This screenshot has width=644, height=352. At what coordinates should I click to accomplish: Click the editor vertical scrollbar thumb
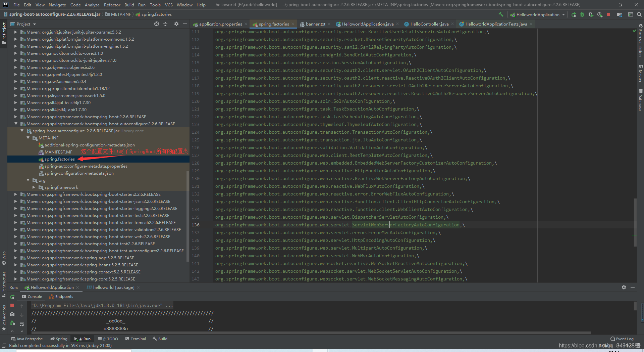pyautogui.click(x=635, y=222)
